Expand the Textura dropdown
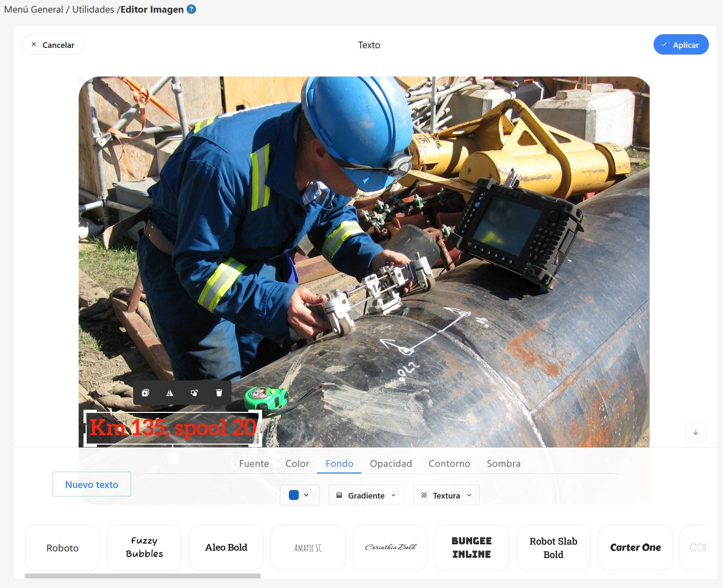 [x=446, y=495]
